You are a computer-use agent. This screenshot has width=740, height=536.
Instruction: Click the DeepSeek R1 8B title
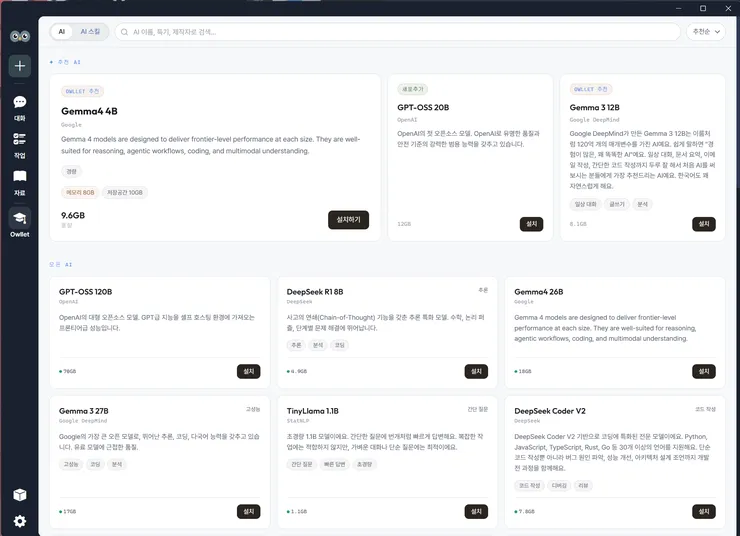point(315,292)
